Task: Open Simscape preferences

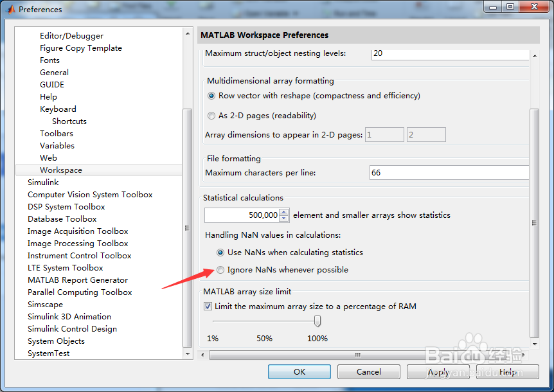Action: pos(45,305)
